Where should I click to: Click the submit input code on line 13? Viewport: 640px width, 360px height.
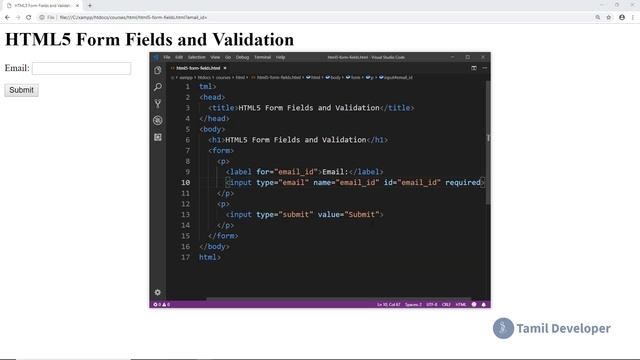304,214
